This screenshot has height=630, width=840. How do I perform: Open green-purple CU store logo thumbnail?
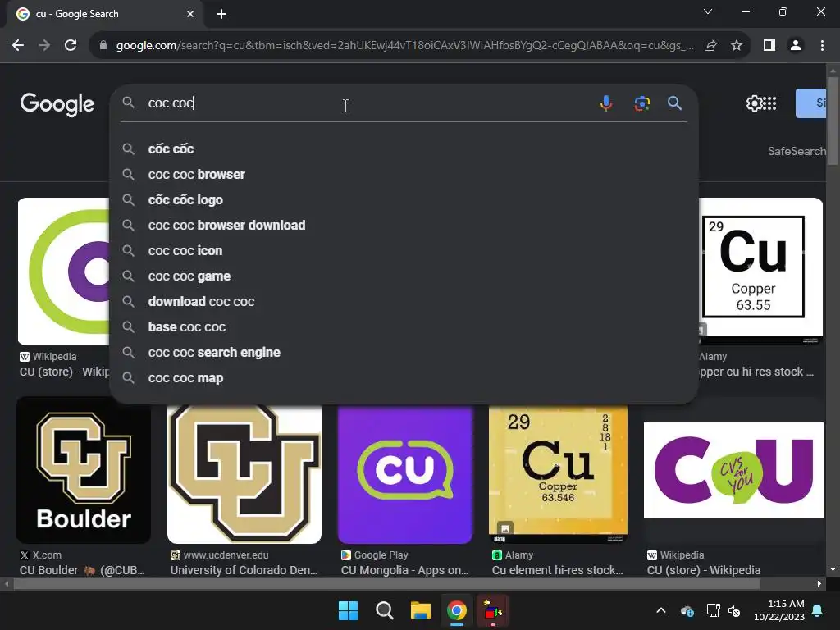[x=64, y=271]
